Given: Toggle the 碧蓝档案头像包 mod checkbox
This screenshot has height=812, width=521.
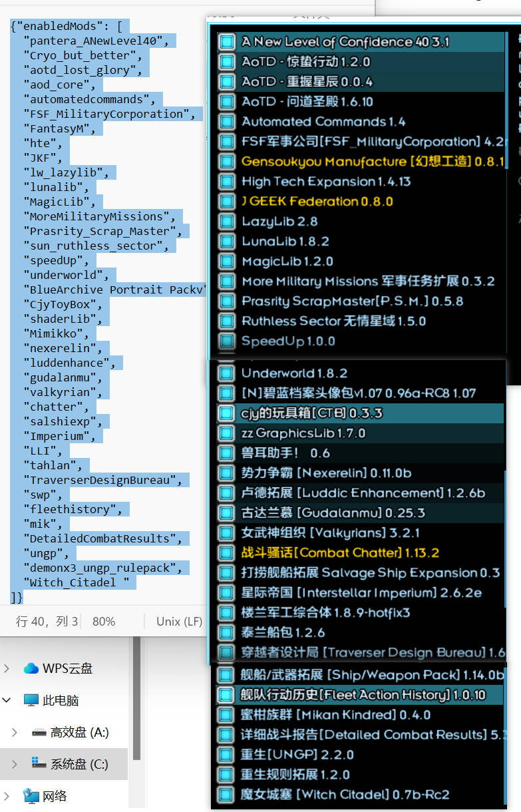Looking at the screenshot, I should coord(227,393).
